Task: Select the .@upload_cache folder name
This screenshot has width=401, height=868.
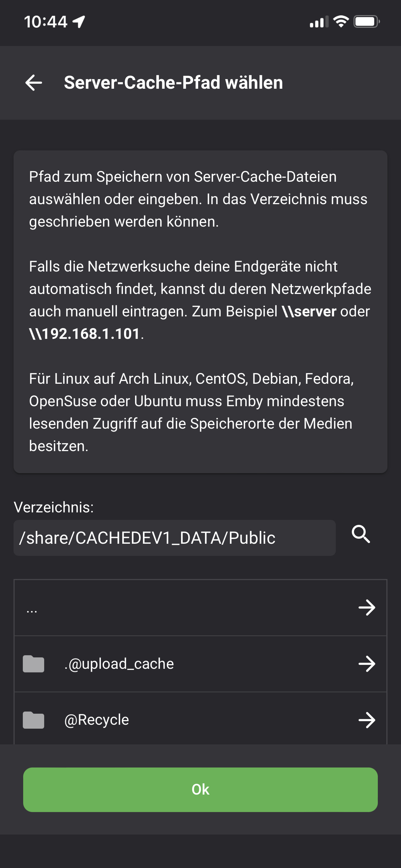Action: (119, 664)
